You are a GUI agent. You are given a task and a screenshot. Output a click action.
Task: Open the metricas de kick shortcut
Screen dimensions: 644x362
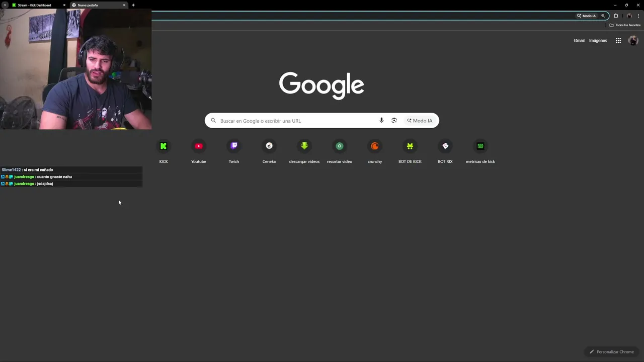[x=480, y=152]
